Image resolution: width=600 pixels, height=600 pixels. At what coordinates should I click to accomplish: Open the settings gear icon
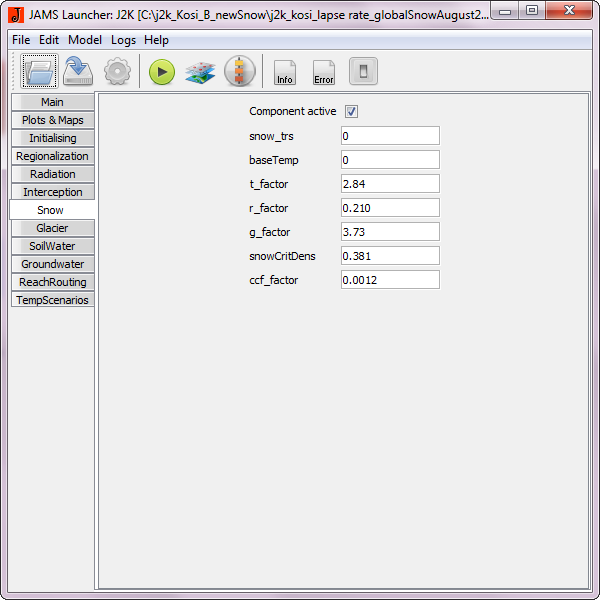(x=117, y=72)
